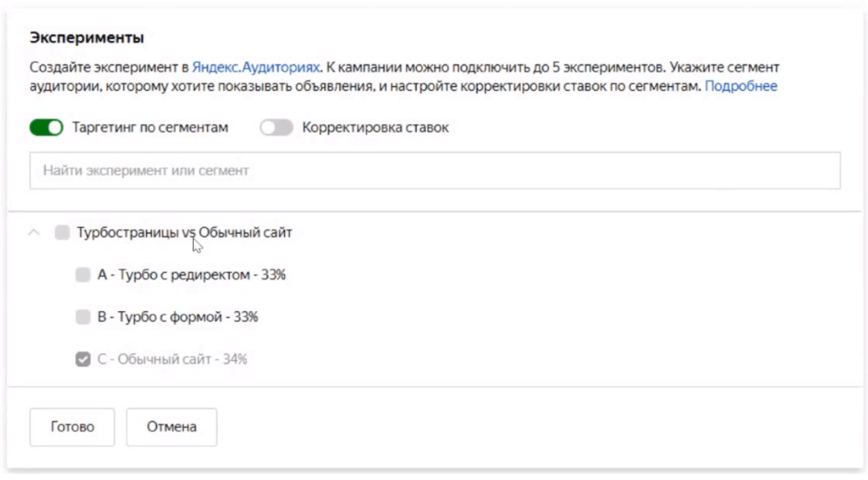The width and height of the screenshot is (868, 480).
Task: Enable the Корректировка ставок switch
Action: pos(276,128)
